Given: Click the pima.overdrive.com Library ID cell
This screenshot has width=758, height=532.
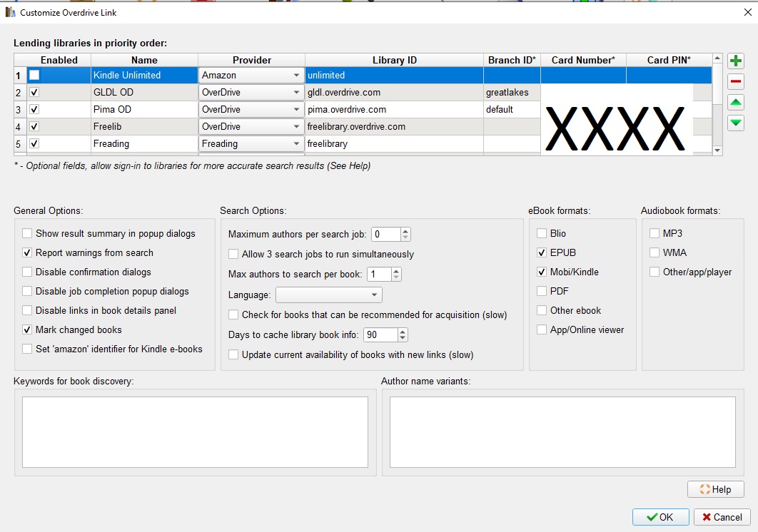Looking at the screenshot, I should (x=395, y=109).
